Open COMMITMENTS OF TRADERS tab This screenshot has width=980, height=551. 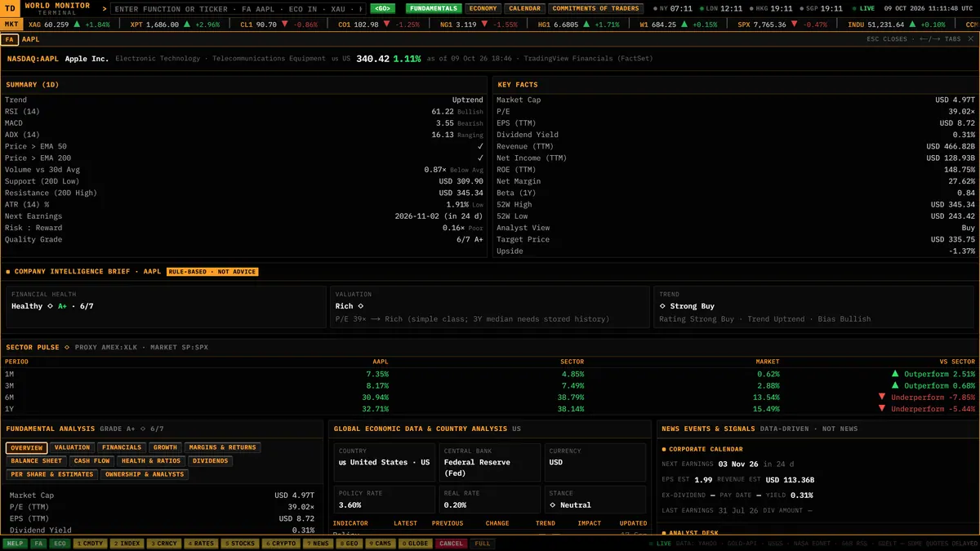[595, 9]
